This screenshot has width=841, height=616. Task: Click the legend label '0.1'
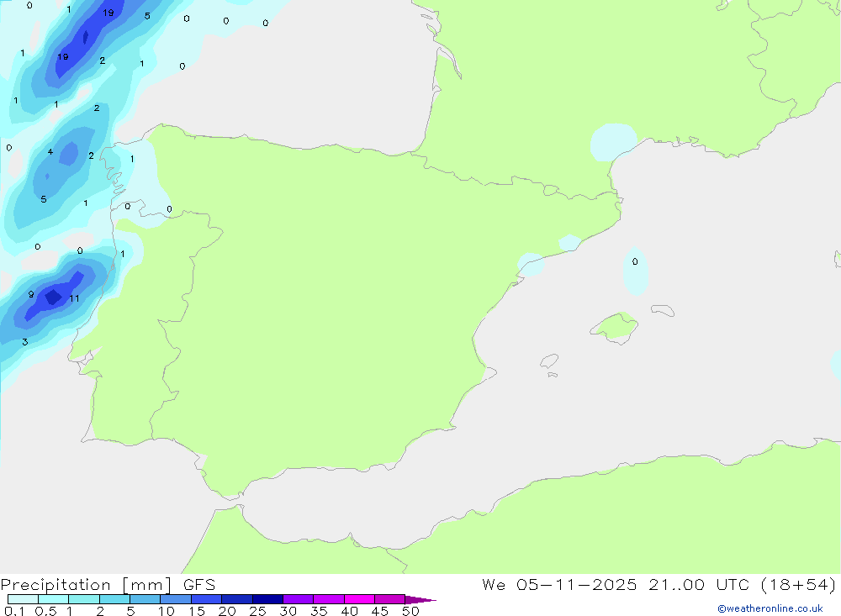coord(14,611)
